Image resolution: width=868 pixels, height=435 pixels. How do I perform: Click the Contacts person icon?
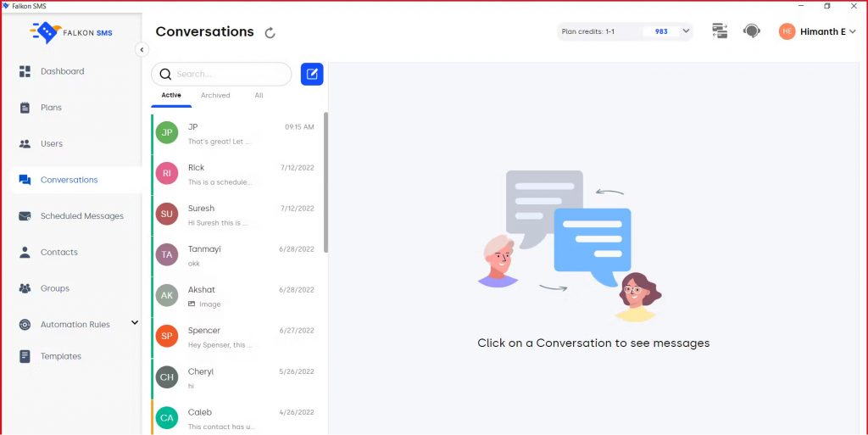pos(25,253)
